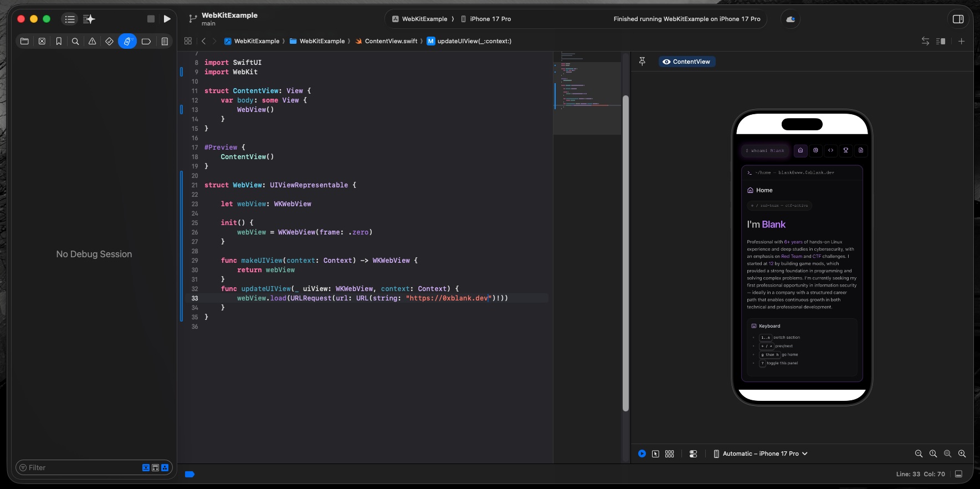Click the #Preview macro on line 17
The width and height of the screenshot is (980, 489).
[220, 147]
